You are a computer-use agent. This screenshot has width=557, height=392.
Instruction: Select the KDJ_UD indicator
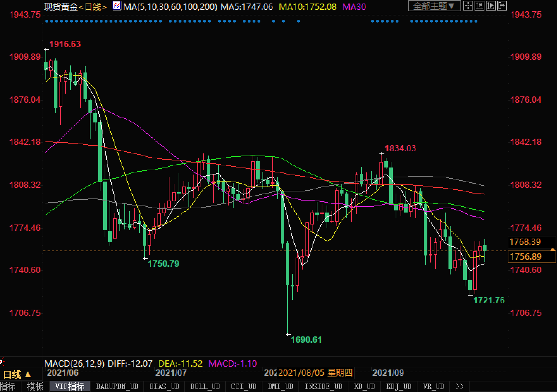[x=398, y=386]
